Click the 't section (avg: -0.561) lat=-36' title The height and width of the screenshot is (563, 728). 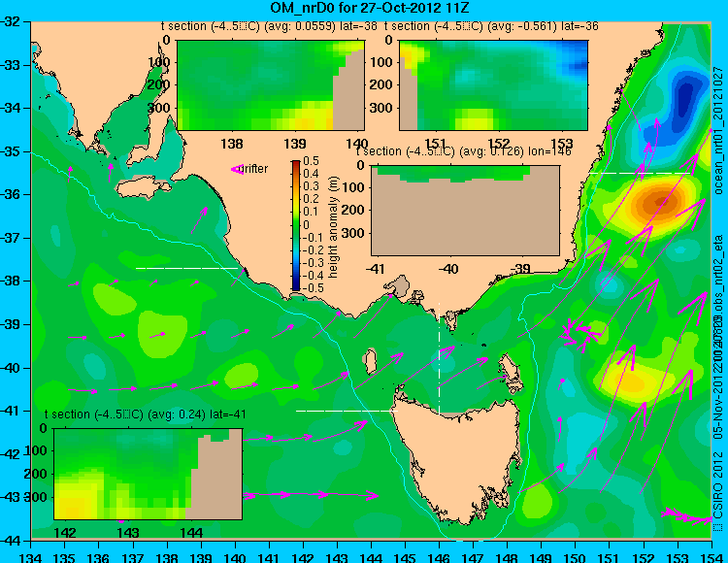click(x=491, y=26)
